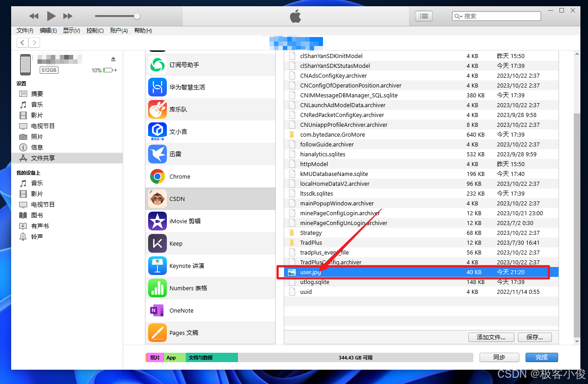Select the Keynote 讲演 app icon

point(157,266)
